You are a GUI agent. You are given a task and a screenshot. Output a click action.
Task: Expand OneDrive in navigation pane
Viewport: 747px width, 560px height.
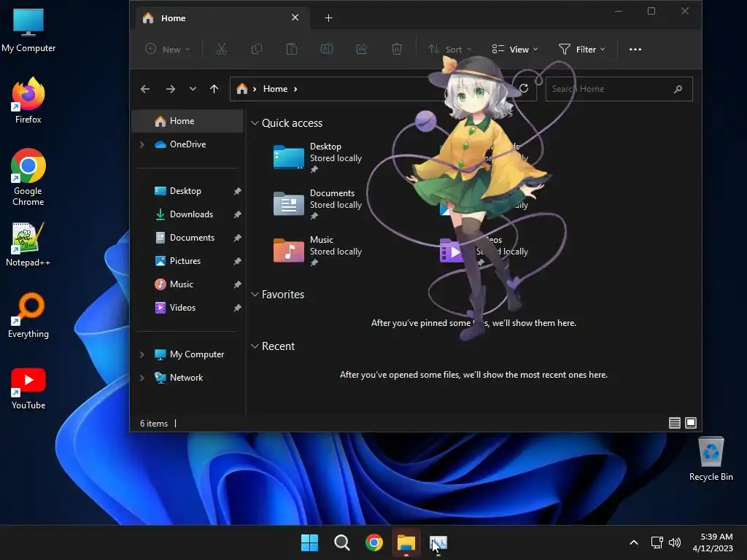[142, 144]
